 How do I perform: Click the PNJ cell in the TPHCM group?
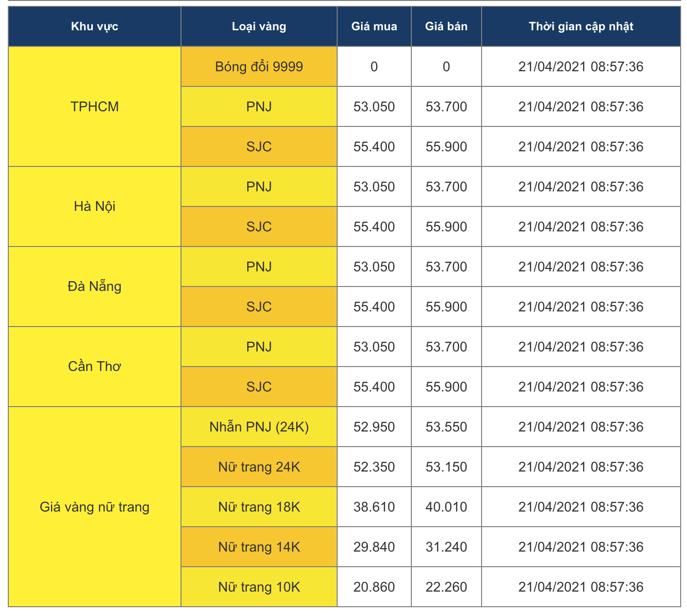click(259, 106)
